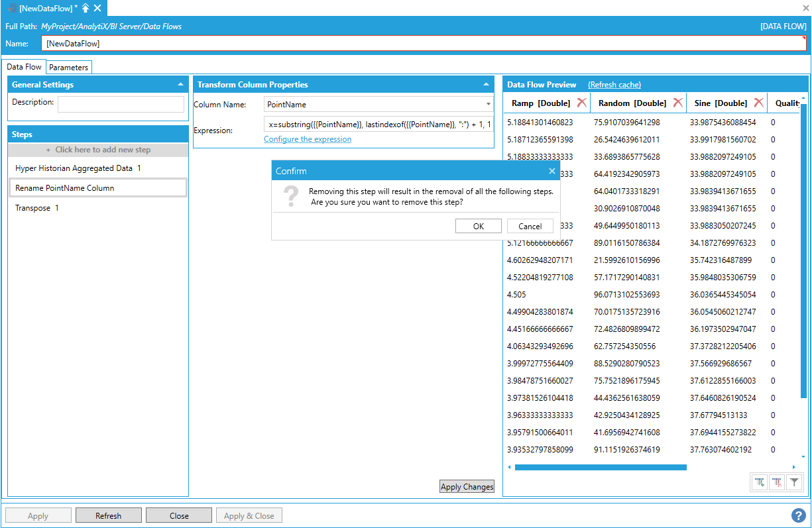
Task: Open help with the blue question mark
Action: pos(798,515)
